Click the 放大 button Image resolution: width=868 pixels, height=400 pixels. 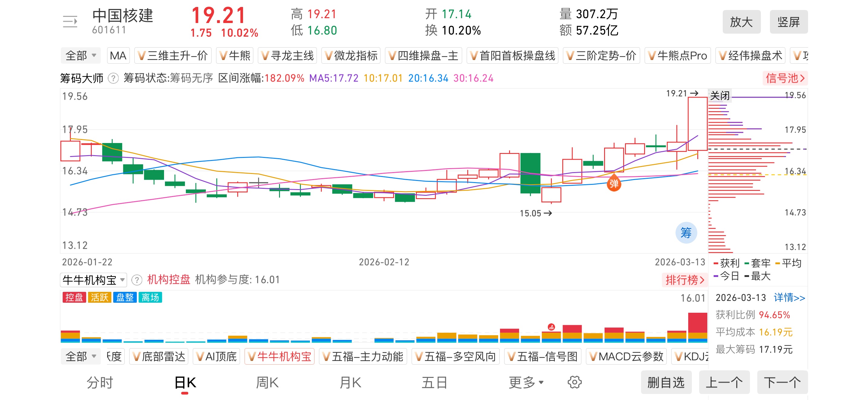[741, 22]
